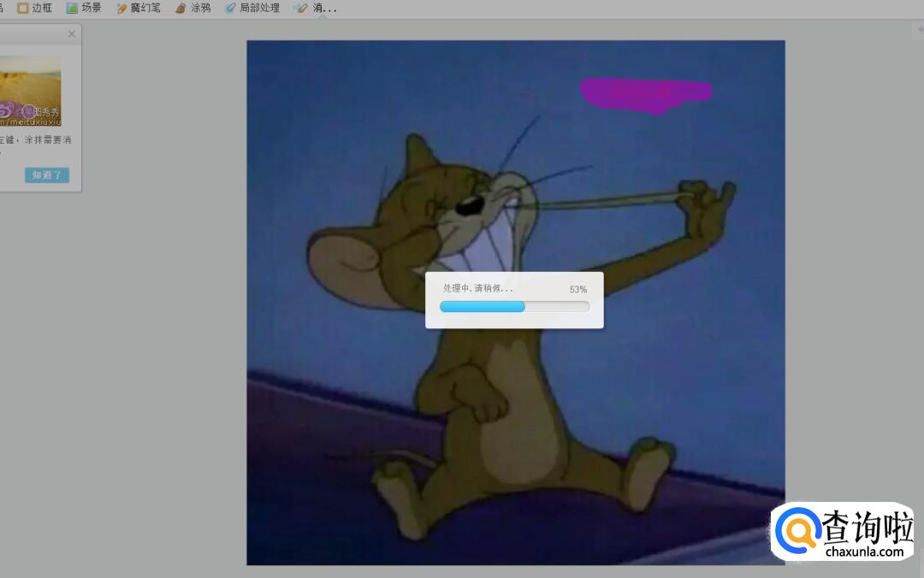
Task: Click the 边框 frame icon
Action: coord(22,9)
